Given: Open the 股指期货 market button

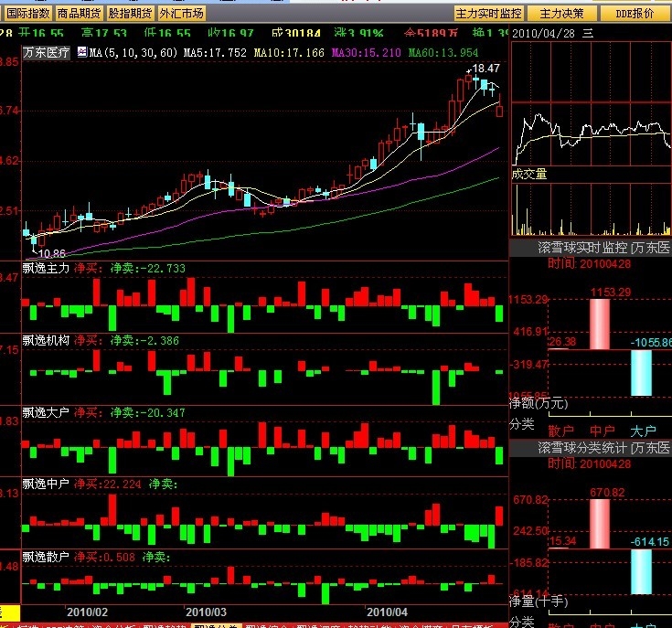Looking at the screenshot, I should click(130, 14).
